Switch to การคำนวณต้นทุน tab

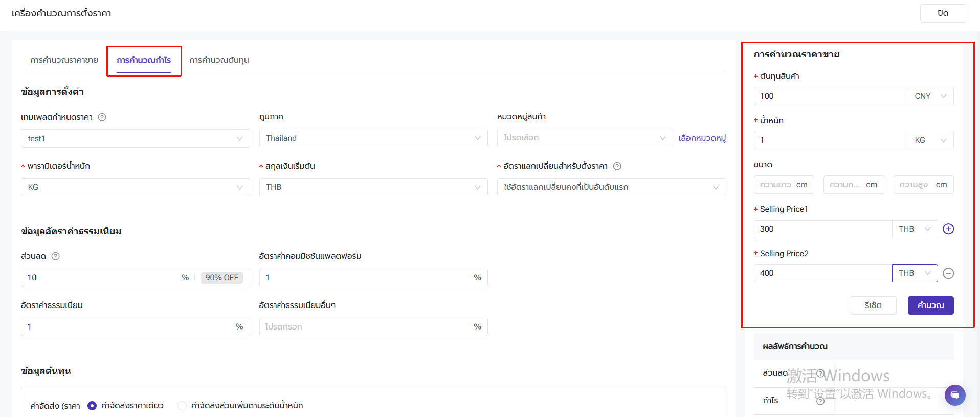219,60
